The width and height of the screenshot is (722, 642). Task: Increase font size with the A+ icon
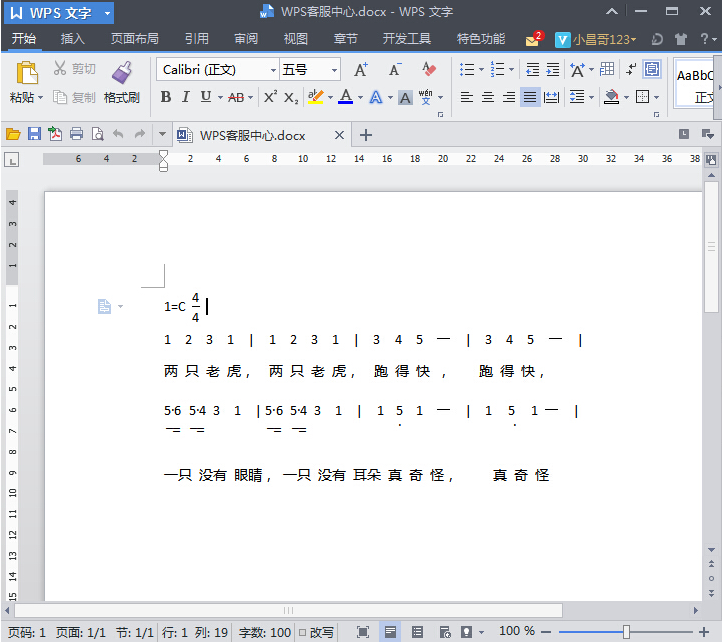click(361, 69)
